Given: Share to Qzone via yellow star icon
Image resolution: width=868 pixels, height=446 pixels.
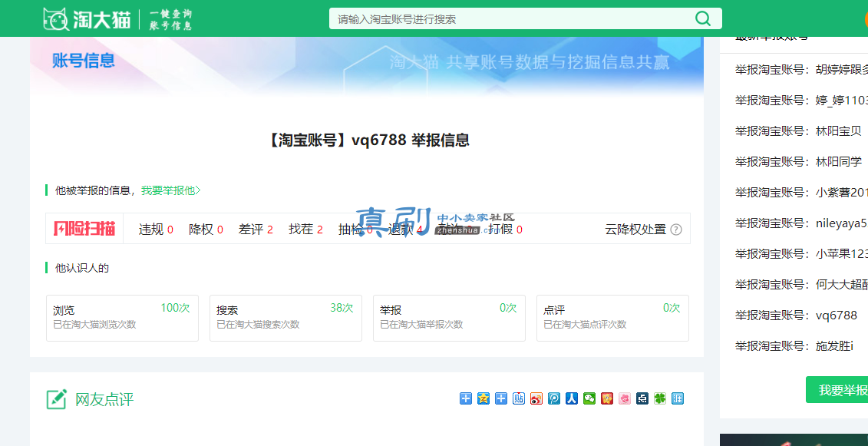Looking at the screenshot, I should click(x=484, y=398).
